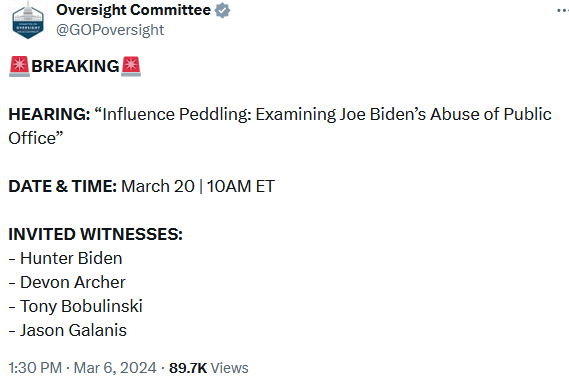Open the @GOPoversight handle link
This screenshot has width=569, height=382.
110,30
